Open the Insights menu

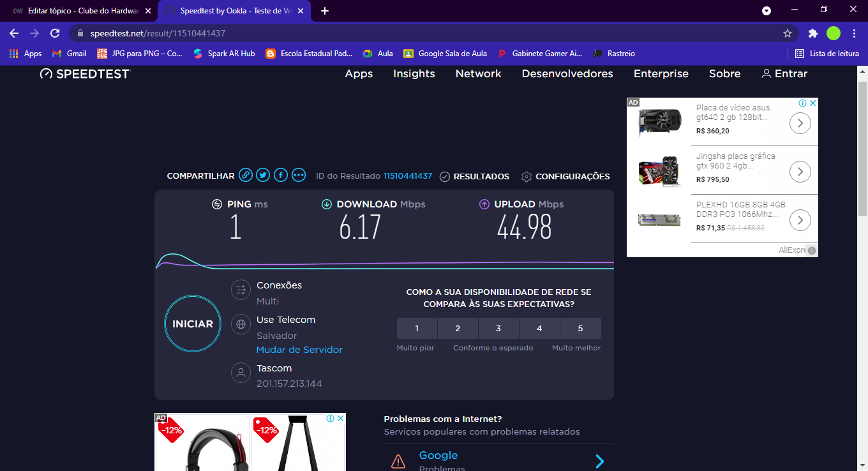click(x=414, y=74)
